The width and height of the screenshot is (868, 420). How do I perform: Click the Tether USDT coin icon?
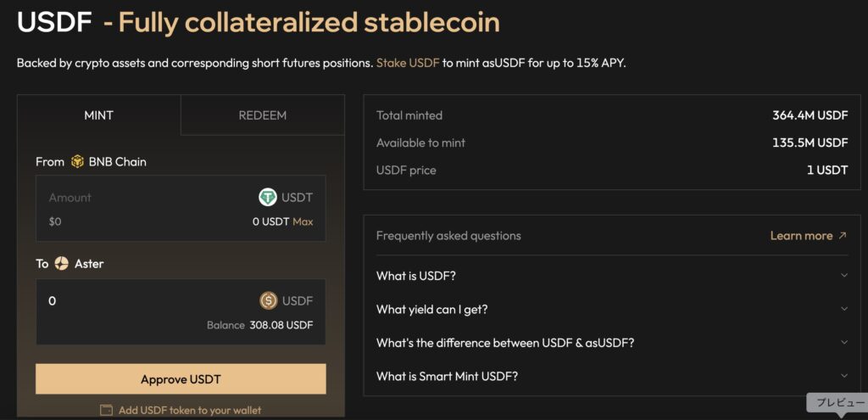point(268,198)
